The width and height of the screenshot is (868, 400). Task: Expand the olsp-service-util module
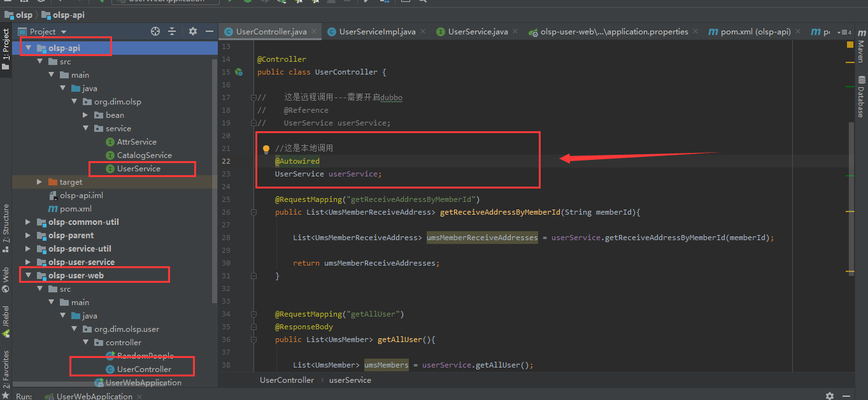coord(27,249)
